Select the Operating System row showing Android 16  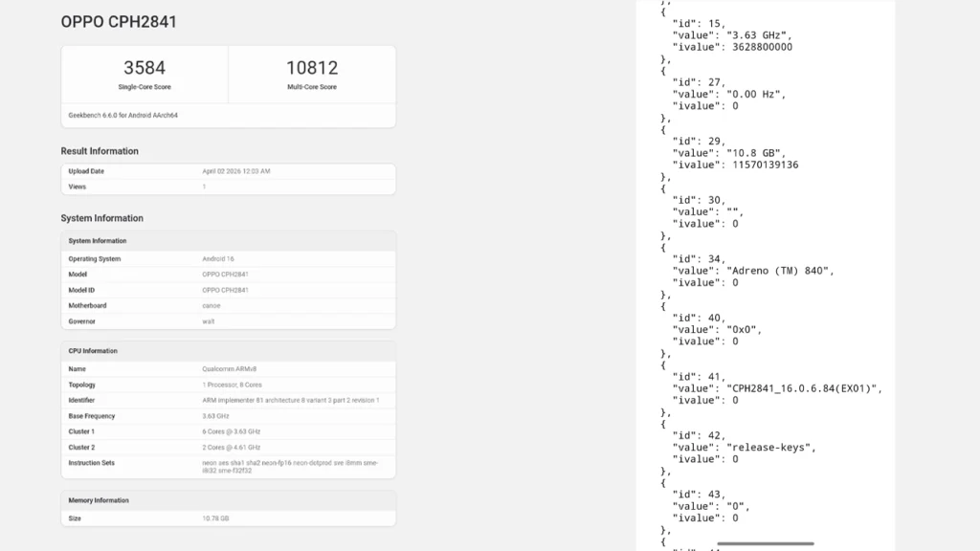click(228, 259)
